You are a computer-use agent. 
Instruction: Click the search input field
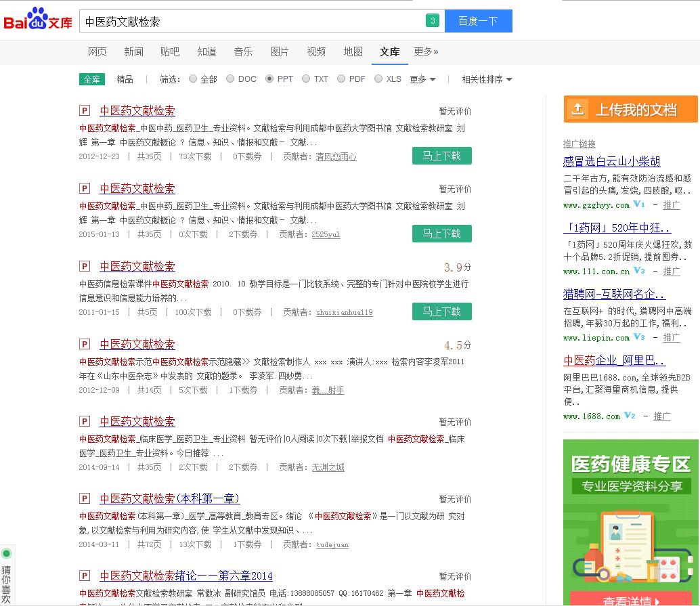pyautogui.click(x=250, y=21)
